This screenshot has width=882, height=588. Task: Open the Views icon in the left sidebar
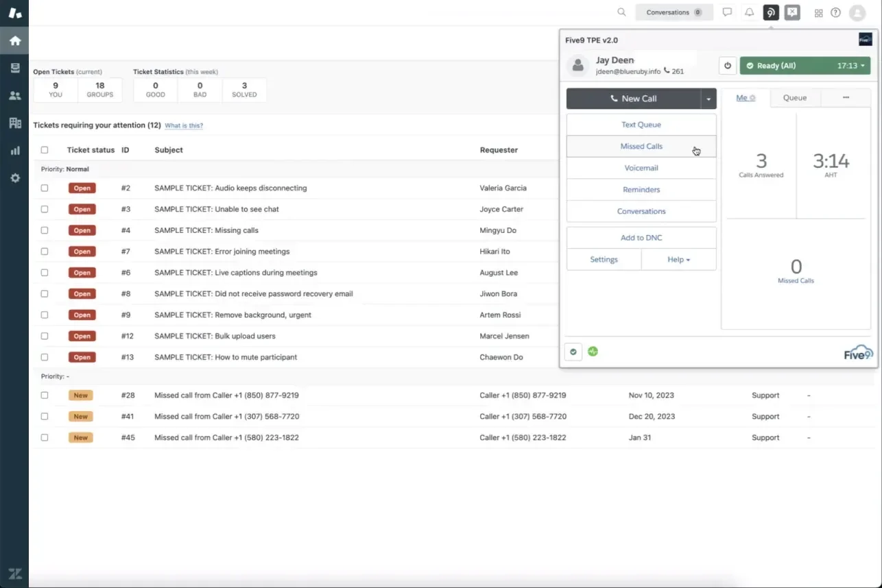pos(14,68)
